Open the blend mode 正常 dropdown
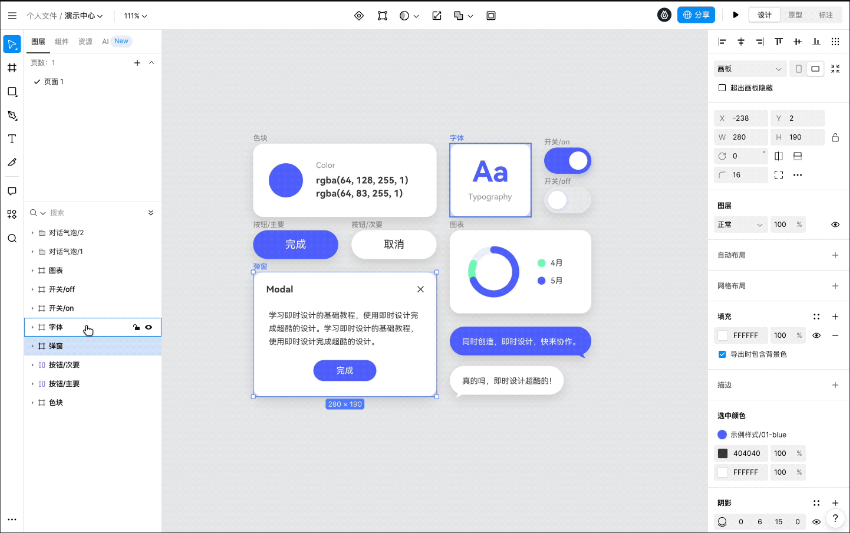 click(x=739, y=224)
